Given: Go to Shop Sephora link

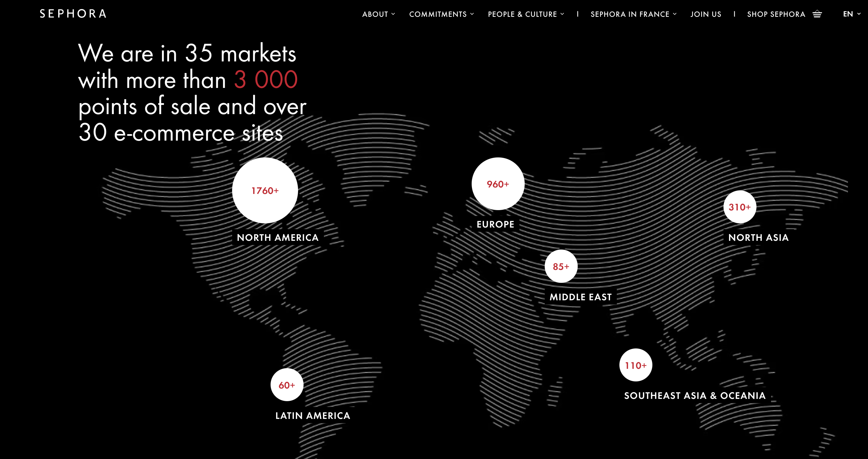Looking at the screenshot, I should click(776, 14).
